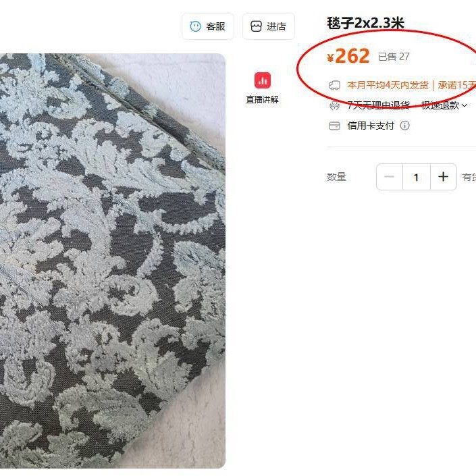Open customer service chat 客服
The width and height of the screenshot is (476, 476).
[208, 26]
